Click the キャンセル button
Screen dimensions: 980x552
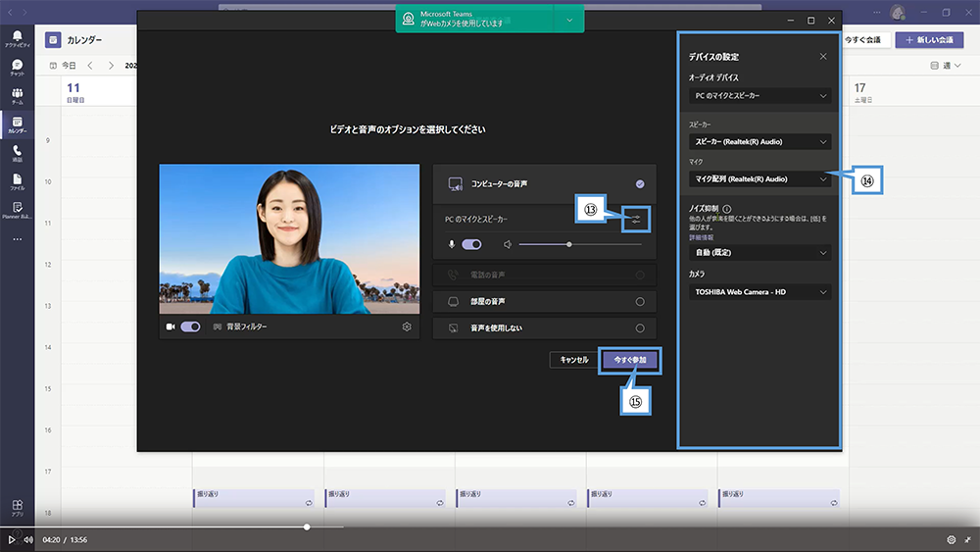573,360
